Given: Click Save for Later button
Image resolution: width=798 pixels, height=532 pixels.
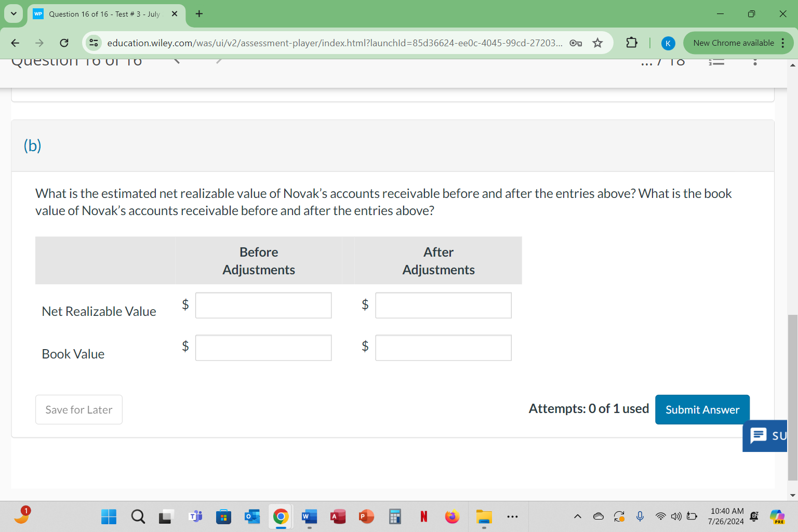Looking at the screenshot, I should 79,409.
